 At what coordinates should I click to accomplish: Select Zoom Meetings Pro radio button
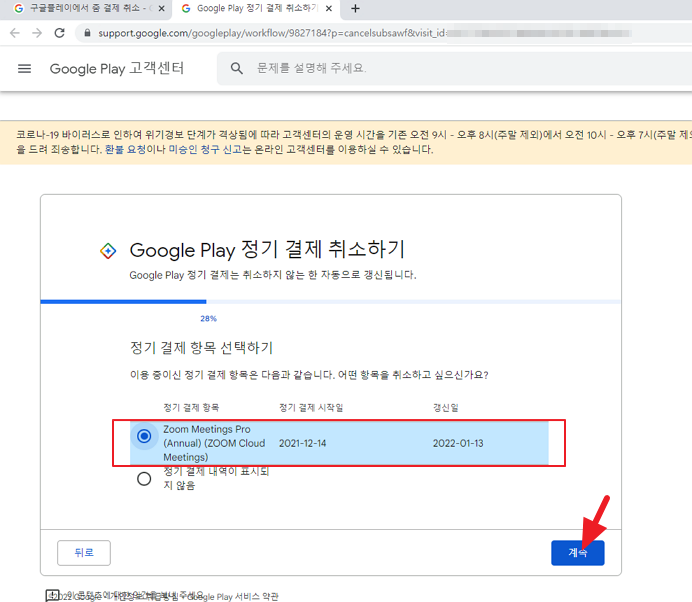tap(144, 436)
